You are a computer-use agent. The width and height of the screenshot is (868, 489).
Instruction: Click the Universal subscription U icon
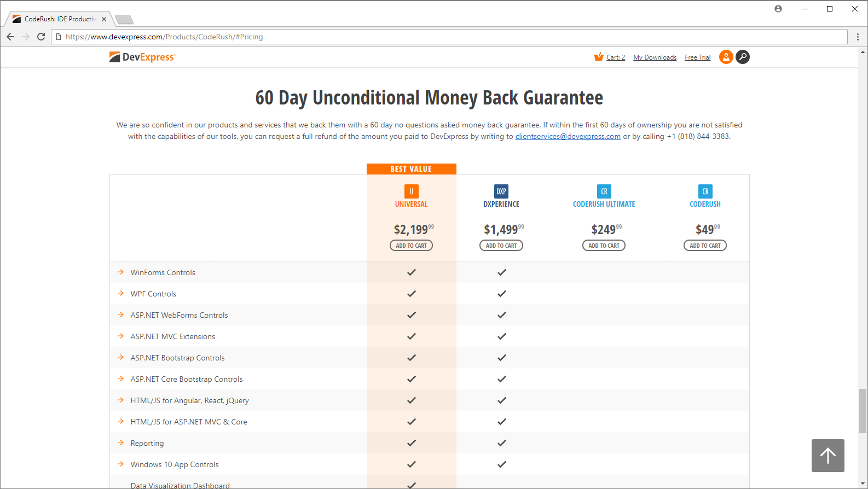[x=411, y=191]
